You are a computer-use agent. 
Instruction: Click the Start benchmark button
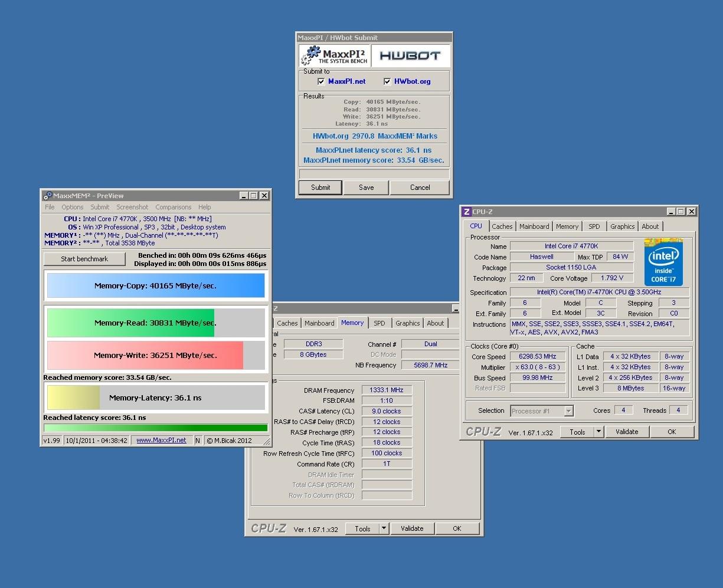click(84, 259)
